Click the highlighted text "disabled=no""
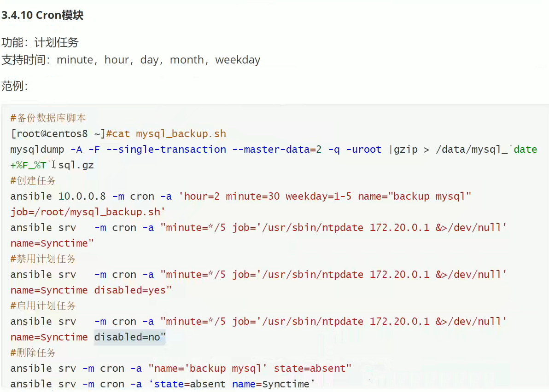This screenshot has height=392, width=549. point(130,337)
